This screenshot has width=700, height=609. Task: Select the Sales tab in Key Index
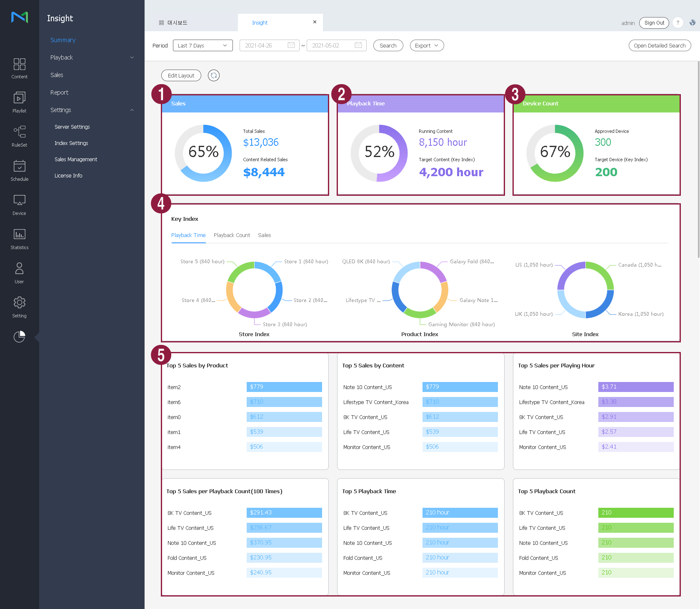point(264,235)
